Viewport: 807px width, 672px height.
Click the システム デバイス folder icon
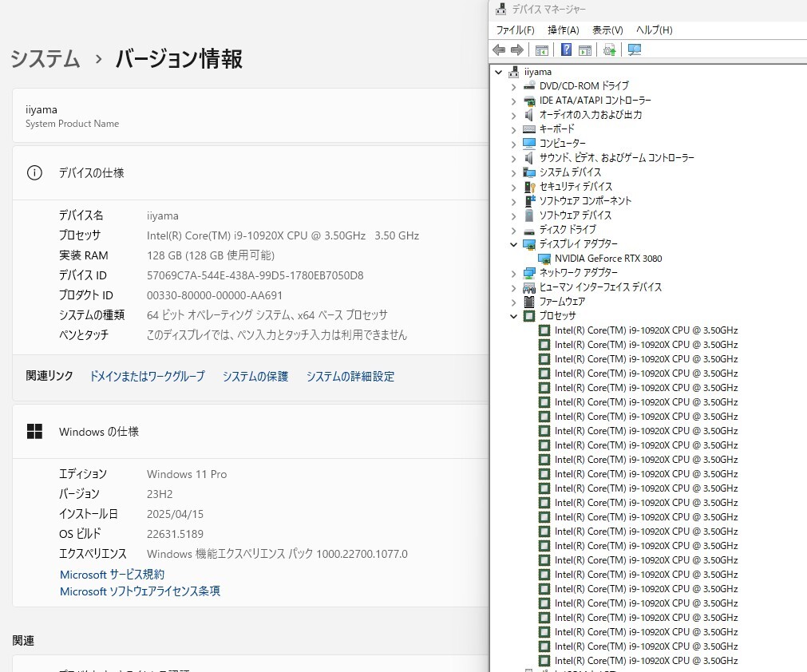point(529,172)
